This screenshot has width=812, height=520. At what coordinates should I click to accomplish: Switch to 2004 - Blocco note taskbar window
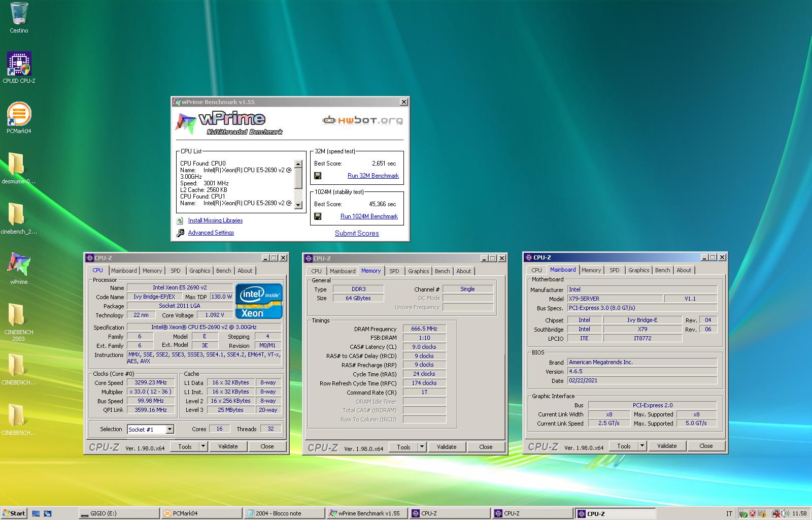point(285,513)
